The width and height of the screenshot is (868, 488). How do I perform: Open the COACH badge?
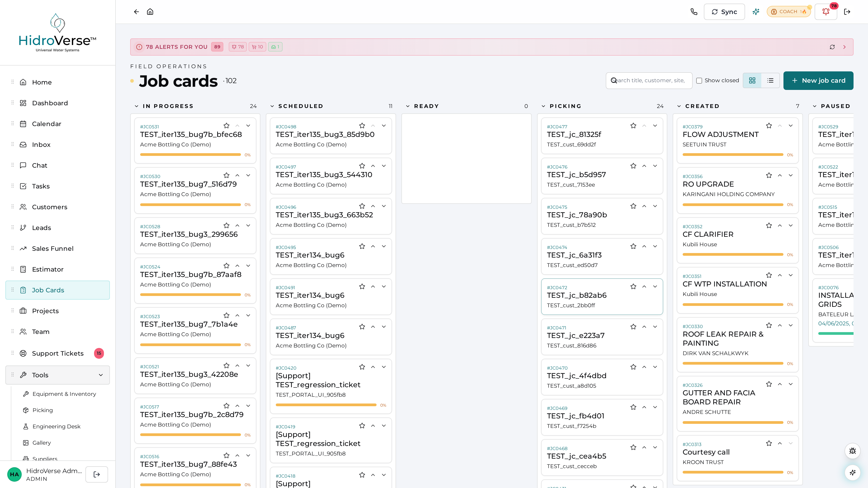tap(788, 12)
